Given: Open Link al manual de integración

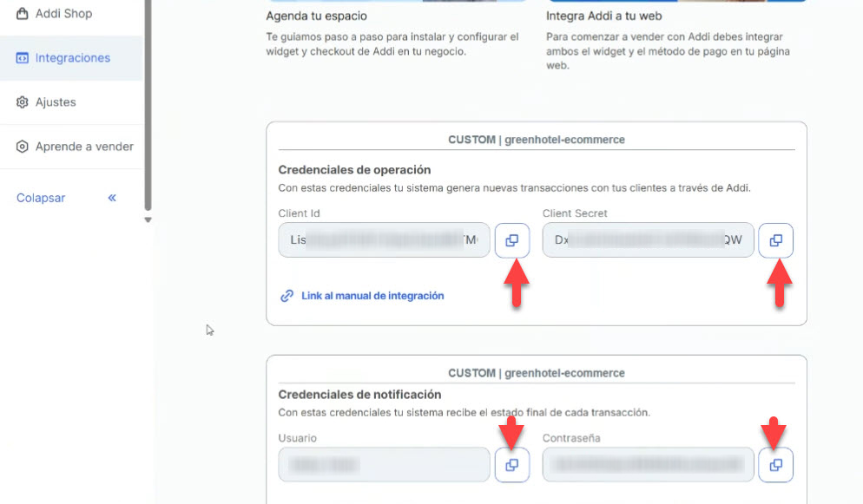Looking at the screenshot, I should click(372, 296).
